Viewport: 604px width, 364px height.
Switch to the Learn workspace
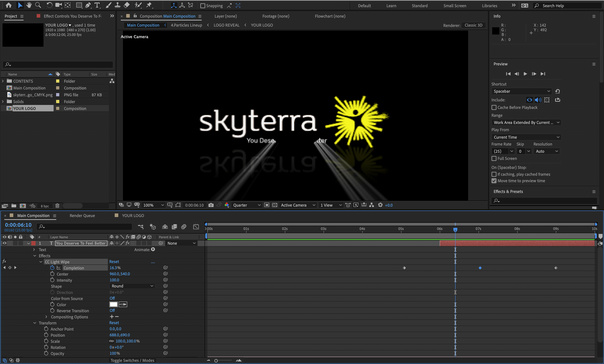click(391, 6)
